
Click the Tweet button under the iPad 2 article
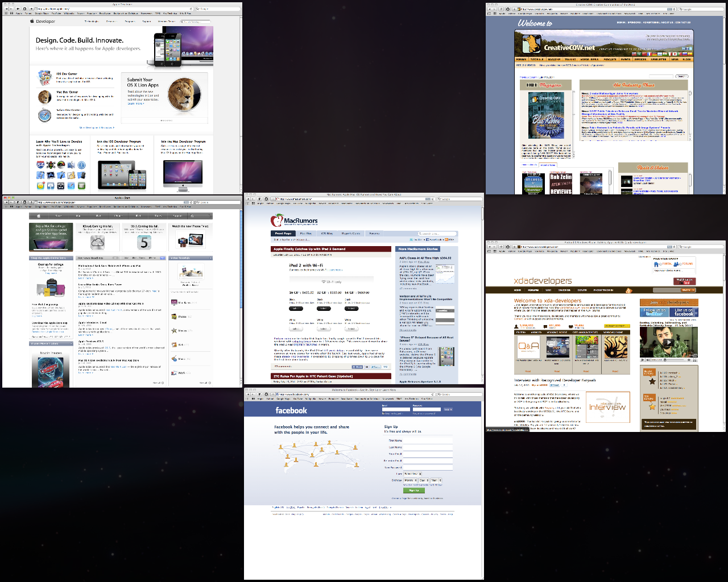[375, 367]
